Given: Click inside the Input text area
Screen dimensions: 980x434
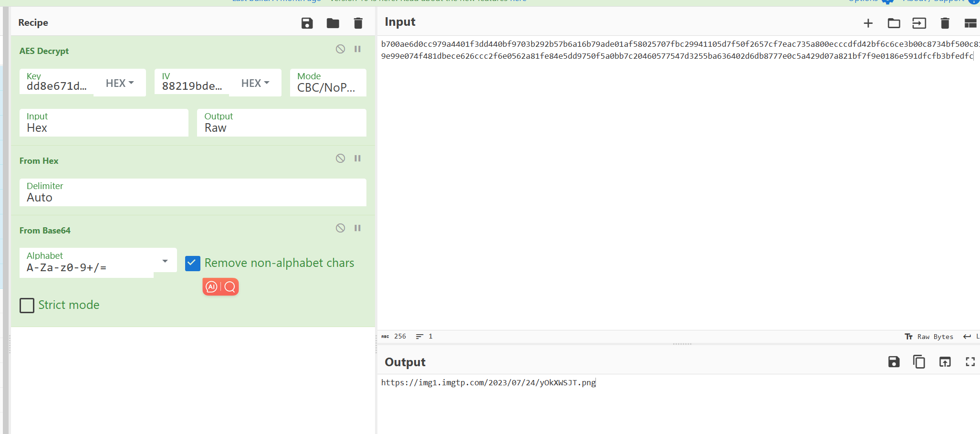Looking at the screenshot, I should (x=668, y=143).
